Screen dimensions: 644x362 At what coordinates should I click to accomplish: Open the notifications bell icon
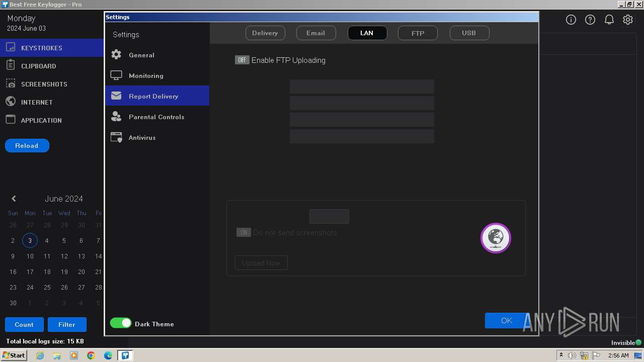tap(609, 20)
